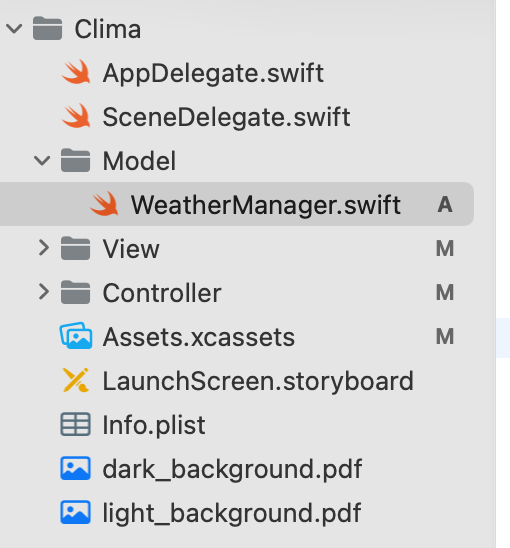This screenshot has height=548, width=510.
Task: Click the Clima folder icon
Action: click(48, 28)
